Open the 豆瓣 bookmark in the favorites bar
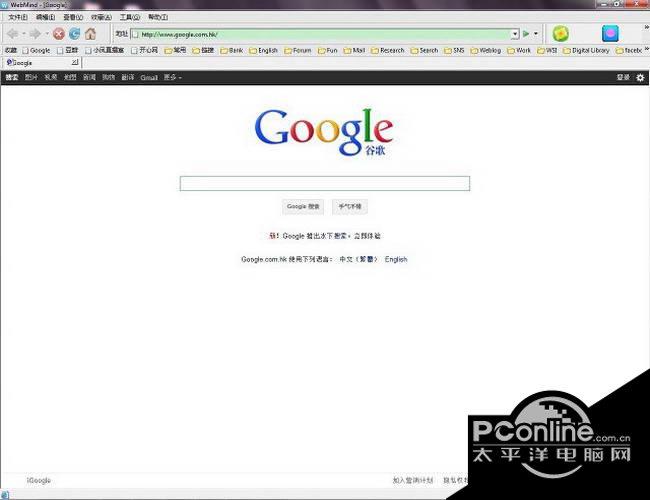 point(68,51)
